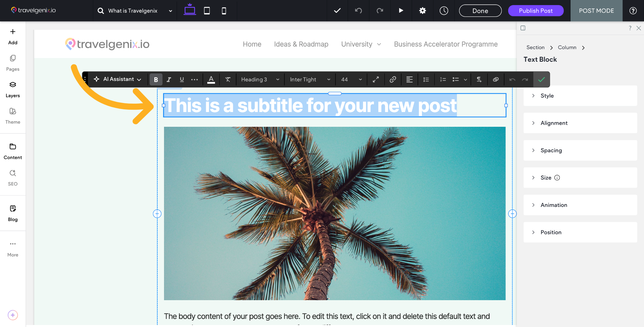Click the Publish Post button
The image size is (644, 327).
coord(535,10)
